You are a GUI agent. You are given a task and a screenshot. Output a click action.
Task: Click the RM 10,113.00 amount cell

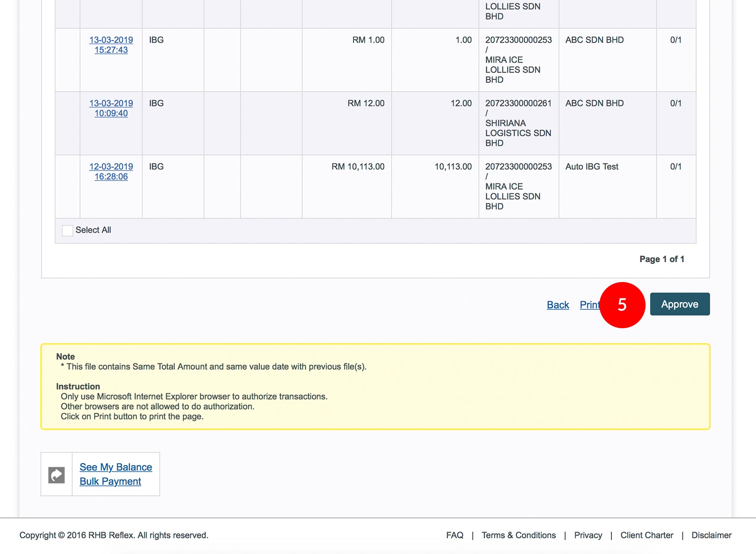[357, 167]
